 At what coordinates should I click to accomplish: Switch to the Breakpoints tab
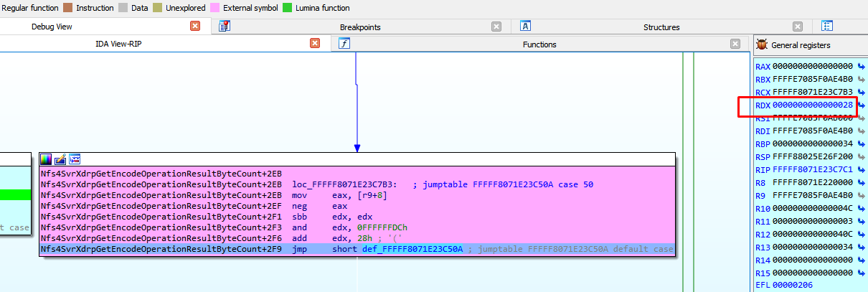coord(359,27)
